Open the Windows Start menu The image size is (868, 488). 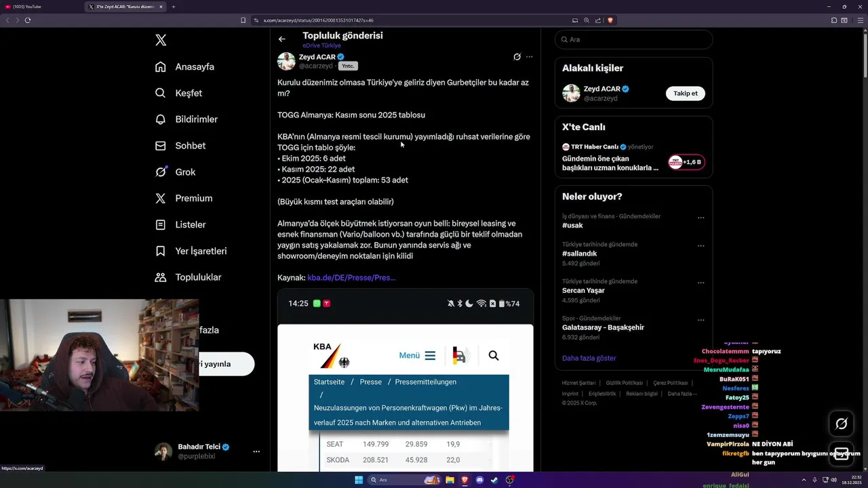(359, 480)
